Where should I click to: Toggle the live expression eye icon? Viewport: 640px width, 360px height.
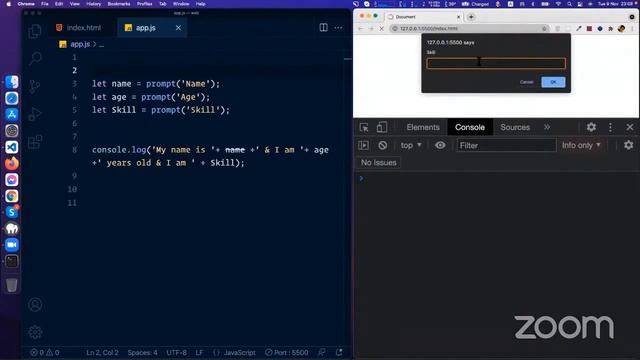pos(440,145)
